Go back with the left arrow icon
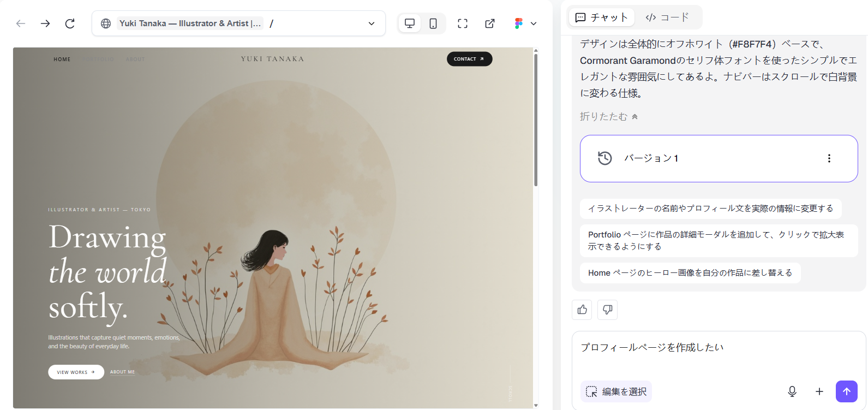Viewport: 868px width, 410px height. [x=21, y=23]
